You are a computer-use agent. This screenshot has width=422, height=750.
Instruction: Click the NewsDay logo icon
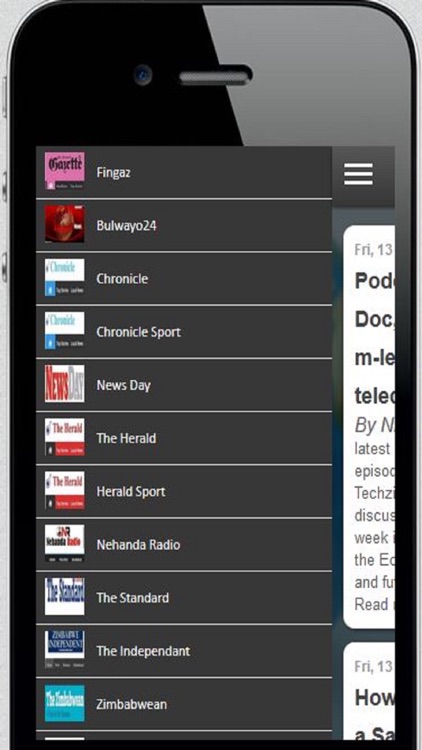point(65,383)
